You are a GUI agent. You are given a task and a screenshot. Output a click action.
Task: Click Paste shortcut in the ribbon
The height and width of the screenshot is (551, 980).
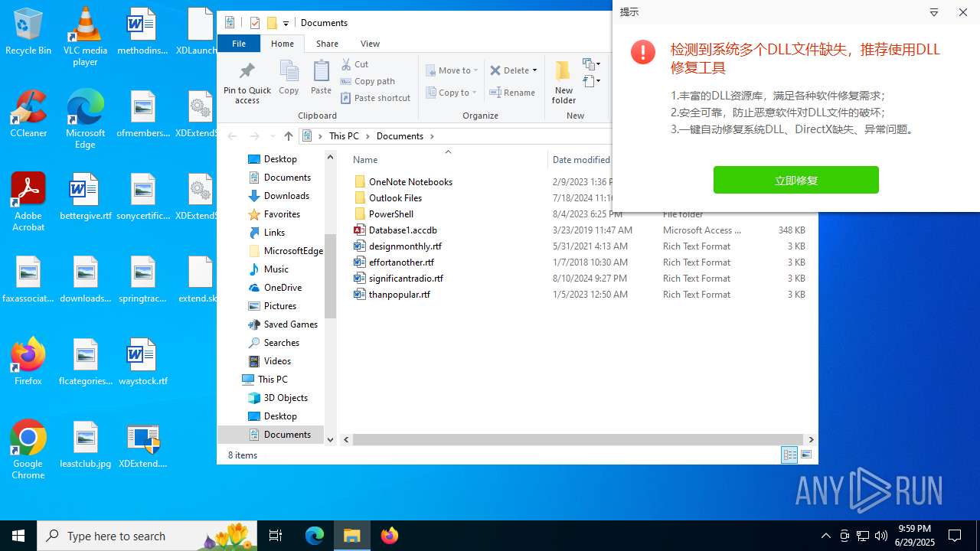[x=375, y=98]
